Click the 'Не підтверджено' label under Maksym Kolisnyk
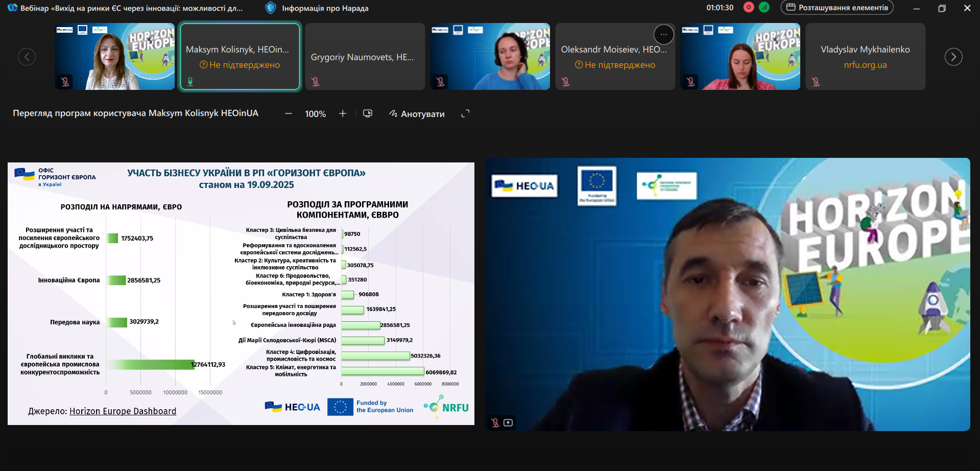Screen dimensions: 980x471 tap(240, 65)
